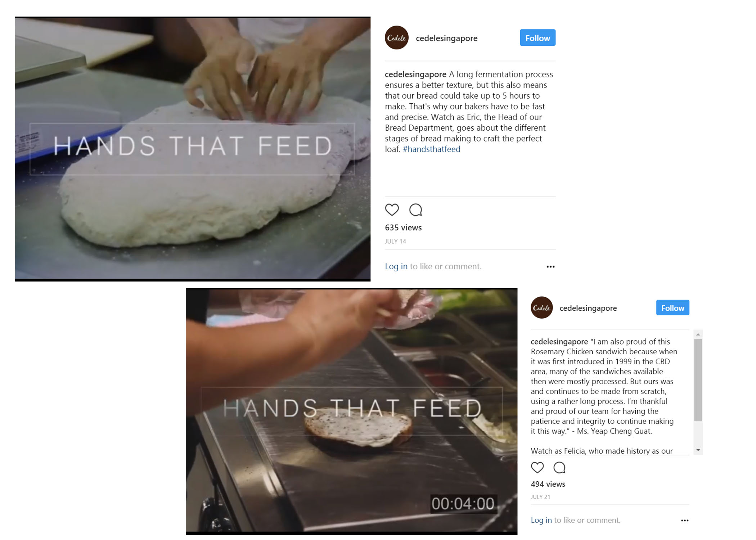The height and width of the screenshot is (540, 756).
Task: Like the Rosemary Chicken sandwich post
Action: pos(537,467)
